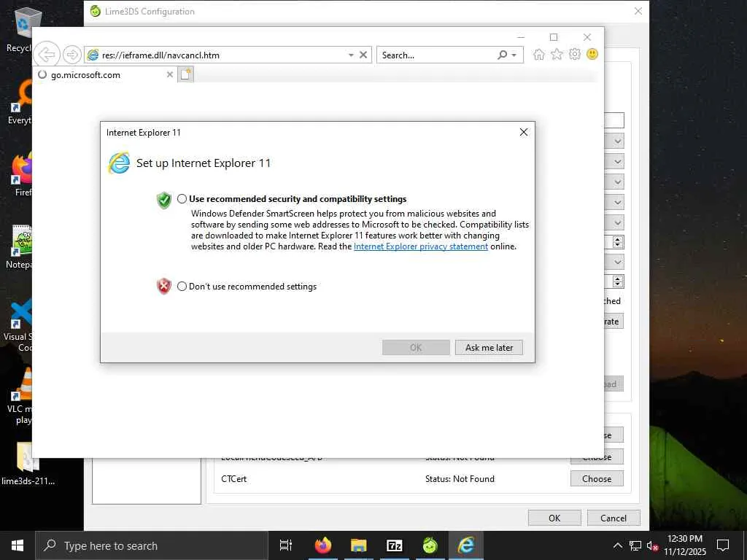Click the red shield icon

tap(164, 286)
